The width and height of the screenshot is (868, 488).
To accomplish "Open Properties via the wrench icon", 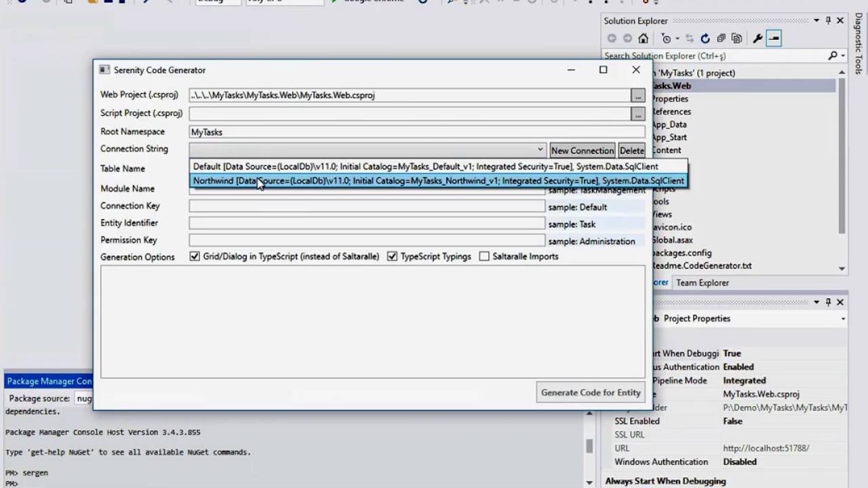I will tap(757, 39).
